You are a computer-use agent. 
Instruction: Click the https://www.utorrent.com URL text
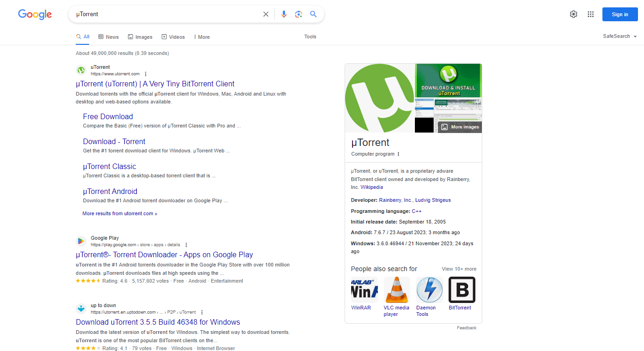115,74
